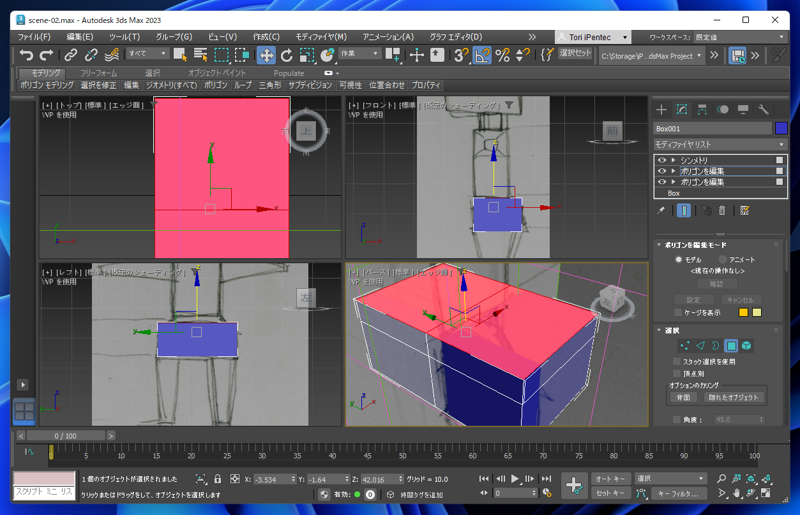
Task: Click the Remove Modifier trash icon
Action: 721,210
